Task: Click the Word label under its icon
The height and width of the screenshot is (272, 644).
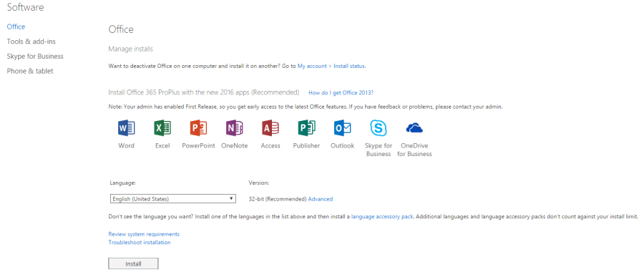Action: [x=126, y=145]
